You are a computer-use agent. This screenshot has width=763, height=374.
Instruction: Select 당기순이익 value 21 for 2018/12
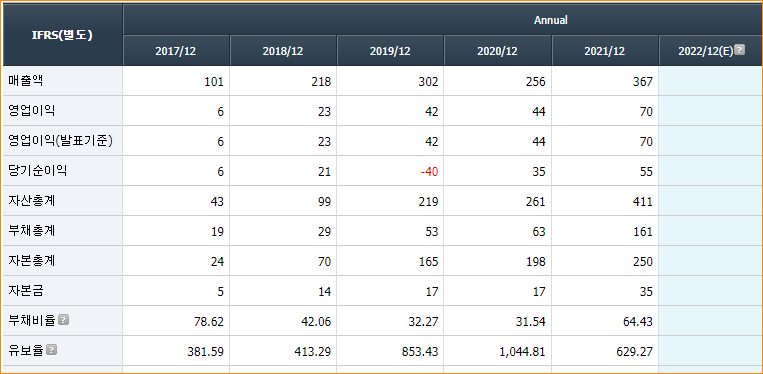click(325, 172)
